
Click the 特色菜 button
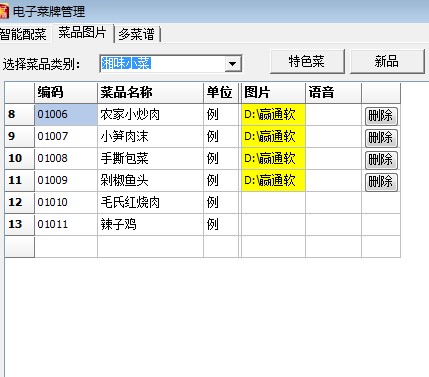click(x=307, y=61)
